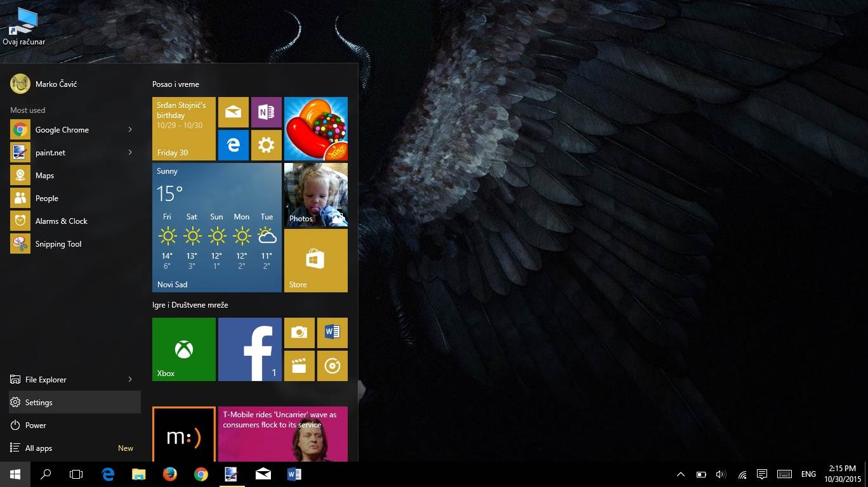Show All apps list
The width and height of the screenshot is (868, 487).
(39, 448)
